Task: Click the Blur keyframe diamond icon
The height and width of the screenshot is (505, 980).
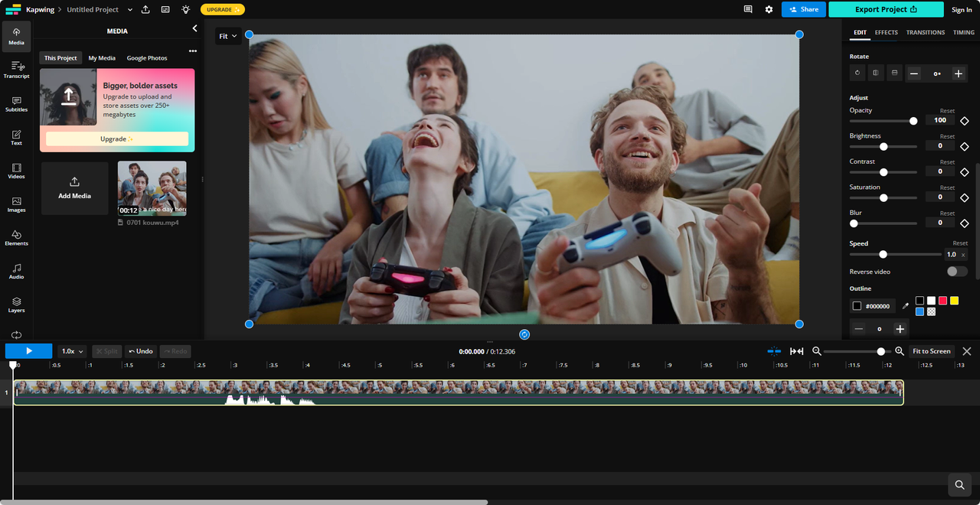Action: pyautogui.click(x=965, y=223)
